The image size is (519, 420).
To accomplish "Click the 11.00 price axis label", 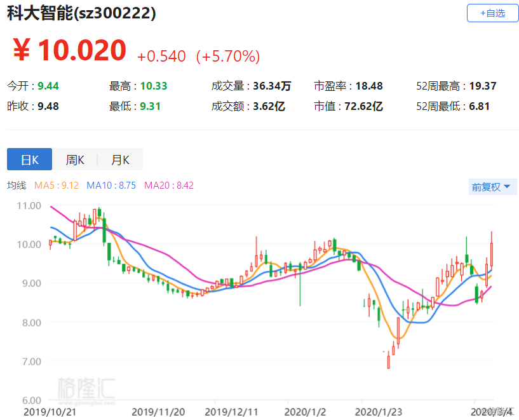I will pos(29,206).
